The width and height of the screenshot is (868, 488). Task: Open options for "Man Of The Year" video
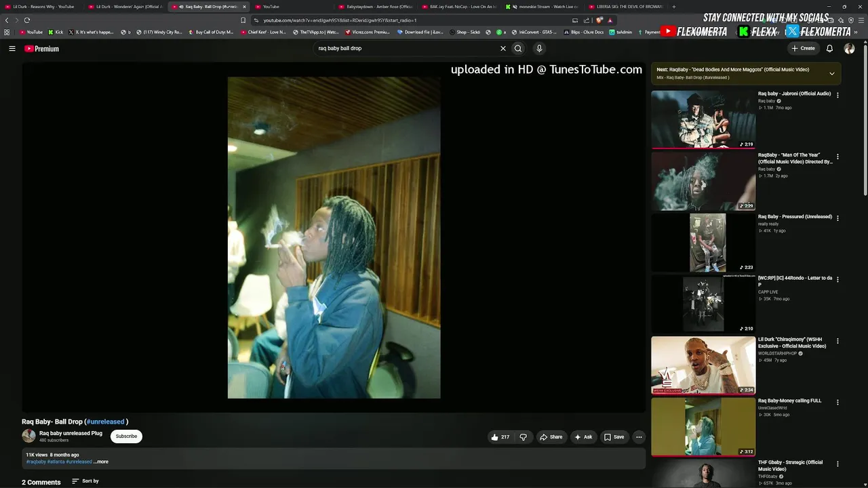[837, 157]
